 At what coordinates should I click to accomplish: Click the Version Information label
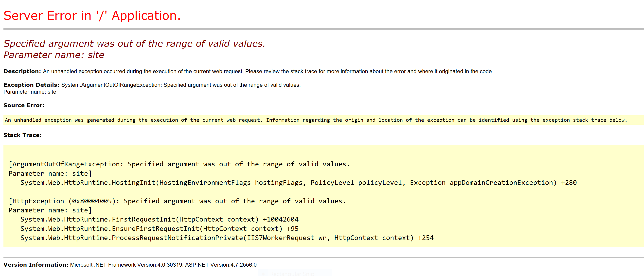(36, 265)
